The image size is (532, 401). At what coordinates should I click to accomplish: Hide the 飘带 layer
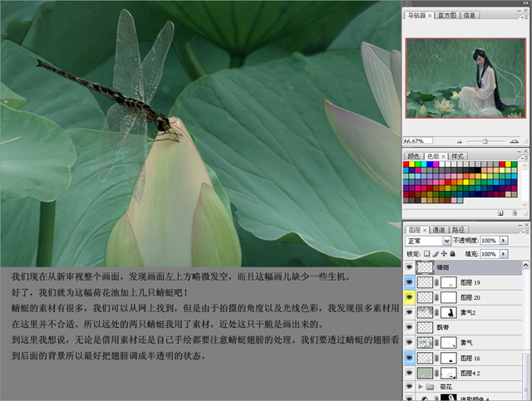pos(410,327)
